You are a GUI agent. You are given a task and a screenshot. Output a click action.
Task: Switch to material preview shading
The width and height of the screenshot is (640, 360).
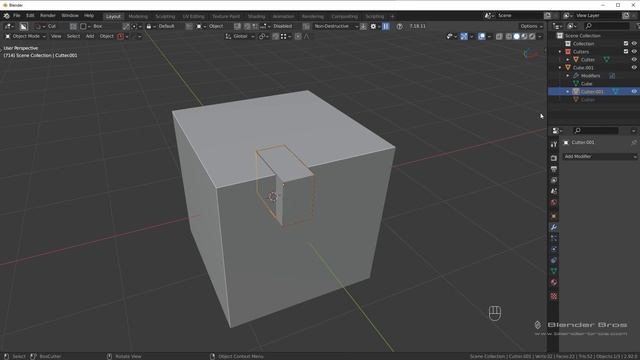[524, 36]
